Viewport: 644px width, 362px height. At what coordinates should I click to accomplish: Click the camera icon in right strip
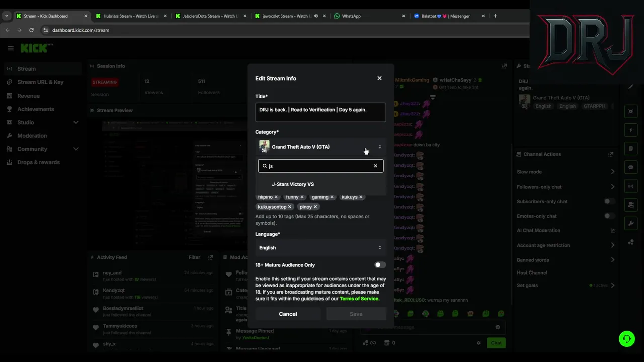coord(631,205)
